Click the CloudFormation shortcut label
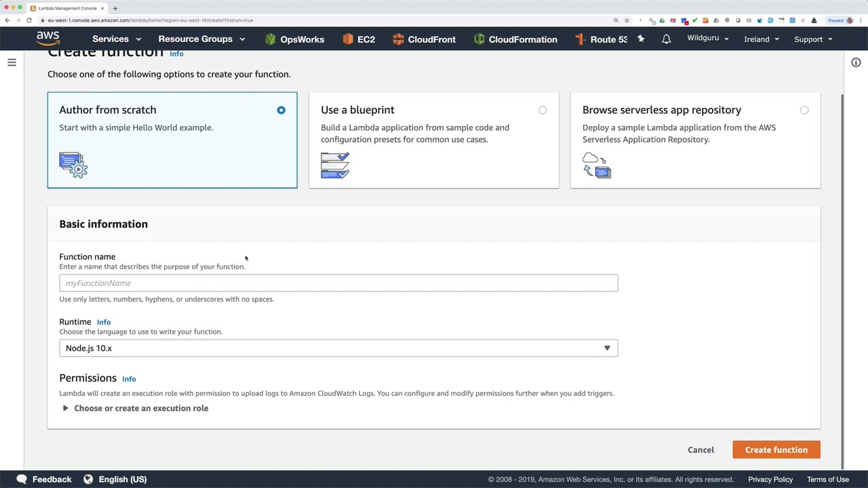Screen dimensions: 868x488 pyautogui.click(x=523, y=39)
